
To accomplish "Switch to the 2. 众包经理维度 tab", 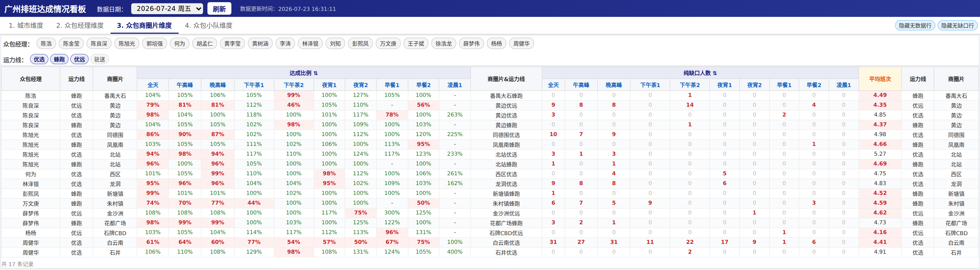I will click(x=80, y=26).
